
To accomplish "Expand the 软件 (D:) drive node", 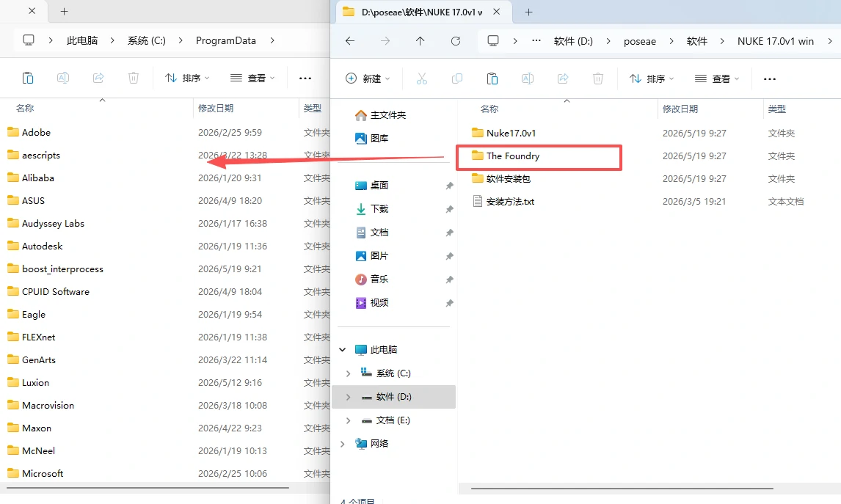I will (348, 397).
